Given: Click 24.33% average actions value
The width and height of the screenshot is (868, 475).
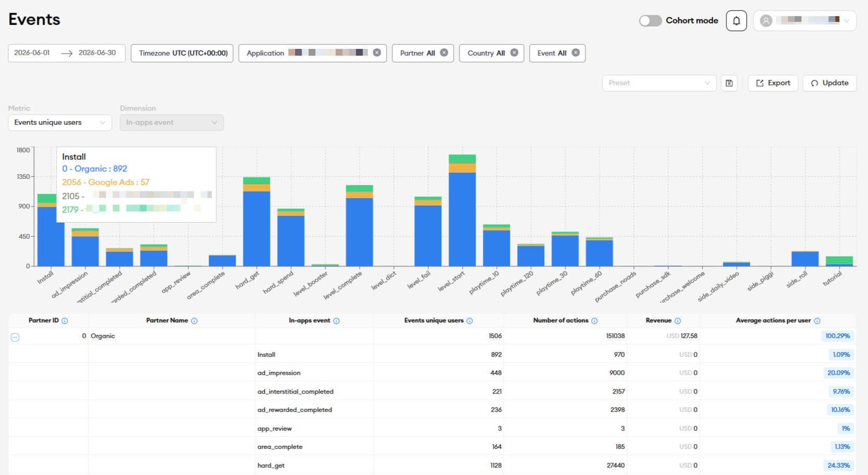Looking at the screenshot, I should click(x=838, y=466).
